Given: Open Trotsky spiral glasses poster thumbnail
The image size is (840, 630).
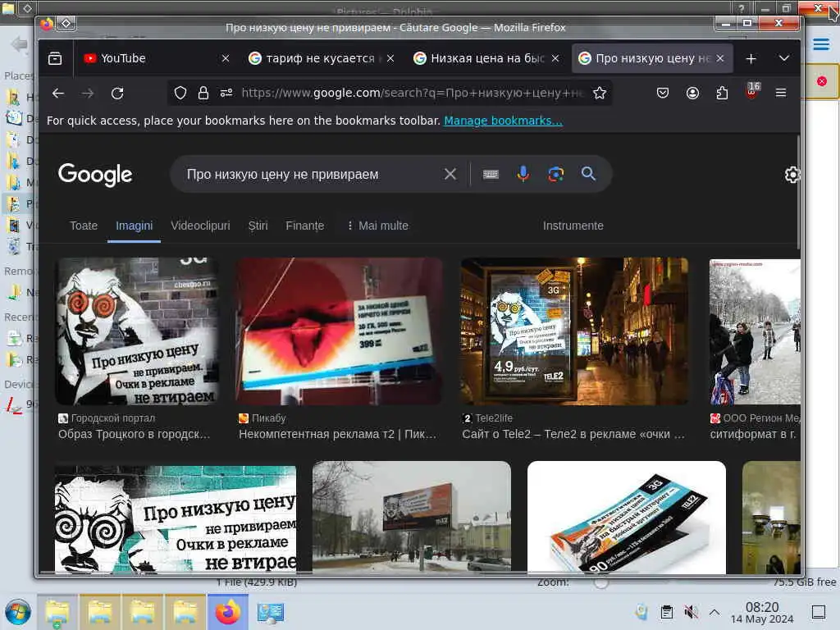Looking at the screenshot, I should tap(137, 331).
